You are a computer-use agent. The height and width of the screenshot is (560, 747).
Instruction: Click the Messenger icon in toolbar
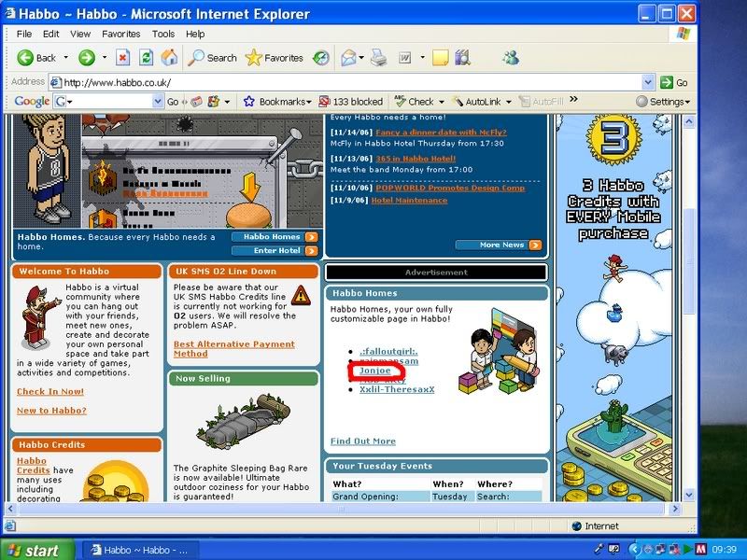point(511,58)
